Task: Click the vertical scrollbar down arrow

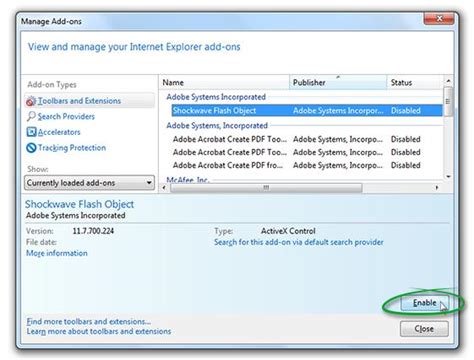Action: click(448, 177)
